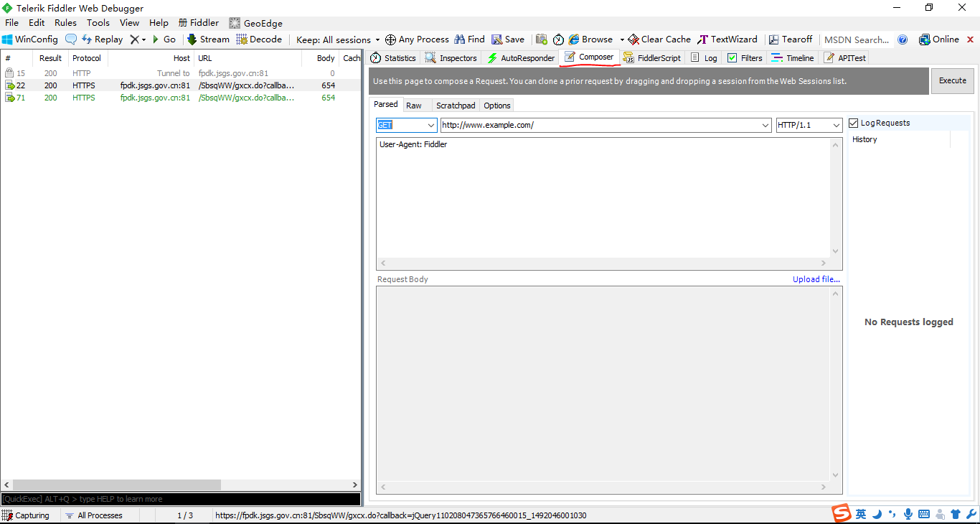Click the blue help question icon
Viewport: 980px width, 524px height.
tap(903, 39)
